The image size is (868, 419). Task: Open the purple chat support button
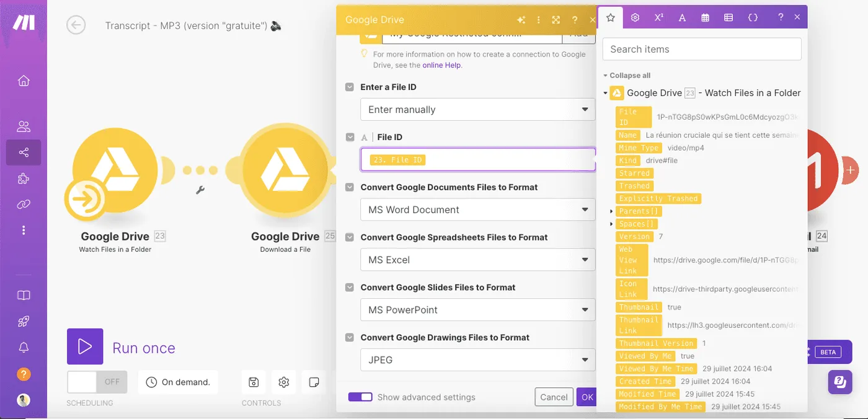tap(840, 382)
